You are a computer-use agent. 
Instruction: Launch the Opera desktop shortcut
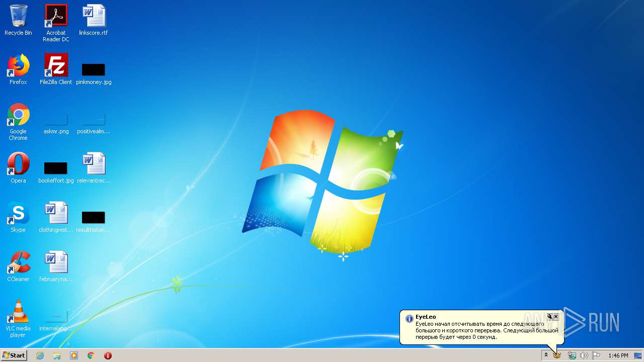coord(18,168)
